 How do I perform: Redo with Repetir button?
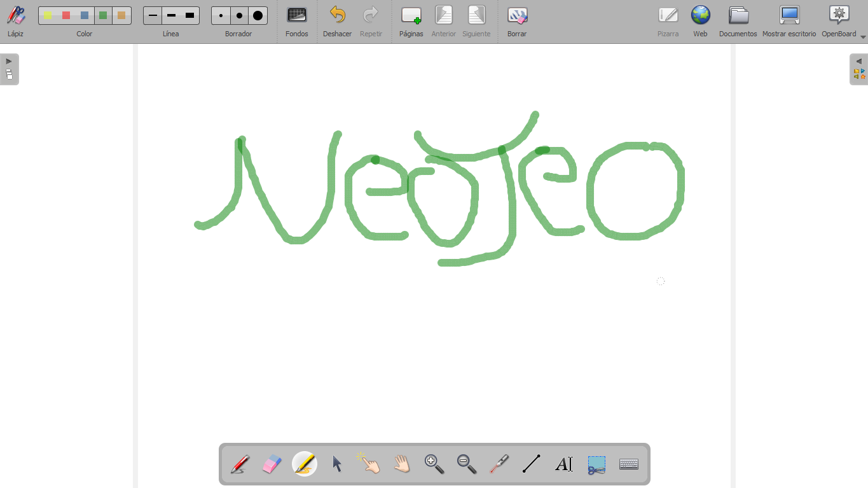(x=371, y=20)
